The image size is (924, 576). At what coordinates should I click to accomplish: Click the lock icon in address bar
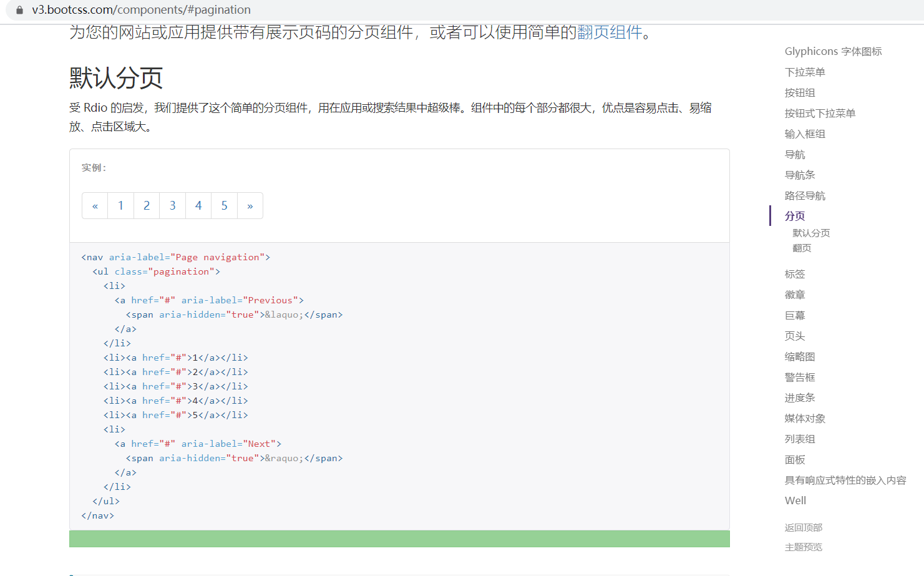pyautogui.click(x=19, y=10)
